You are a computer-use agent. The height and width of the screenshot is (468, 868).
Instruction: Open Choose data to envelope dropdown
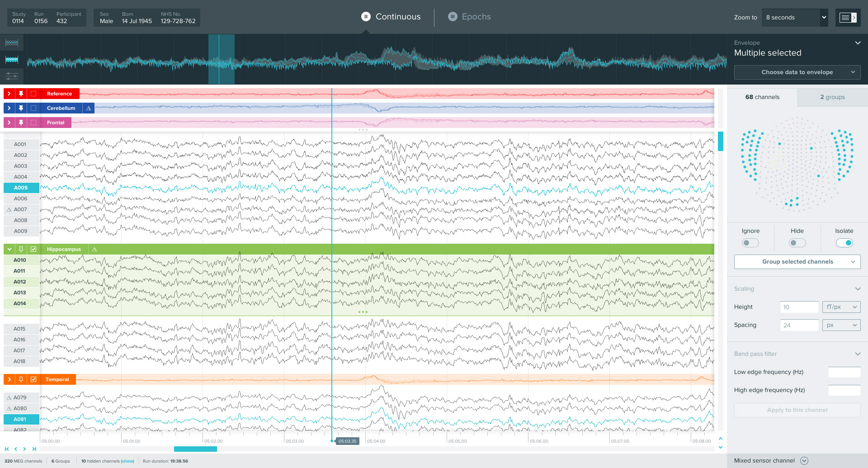point(797,72)
